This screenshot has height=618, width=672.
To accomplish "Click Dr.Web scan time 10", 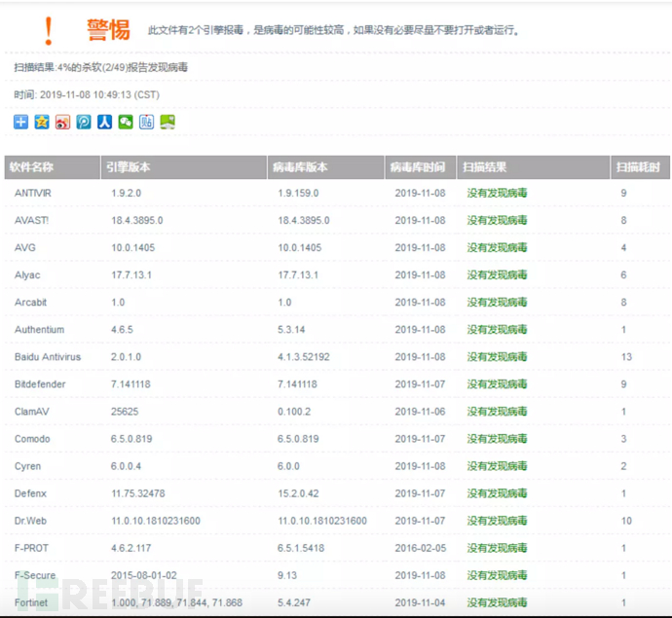I will point(626,522).
